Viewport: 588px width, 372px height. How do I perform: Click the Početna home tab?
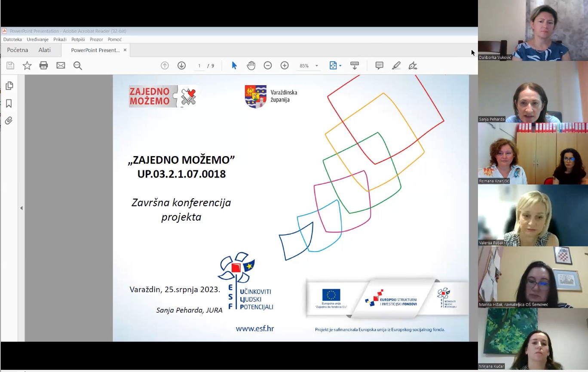click(18, 50)
